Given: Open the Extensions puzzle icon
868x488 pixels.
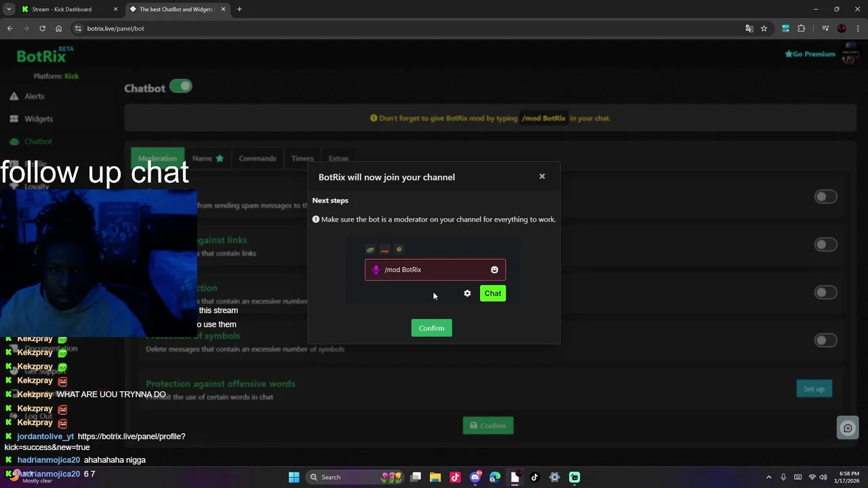Looking at the screenshot, I should [802, 28].
